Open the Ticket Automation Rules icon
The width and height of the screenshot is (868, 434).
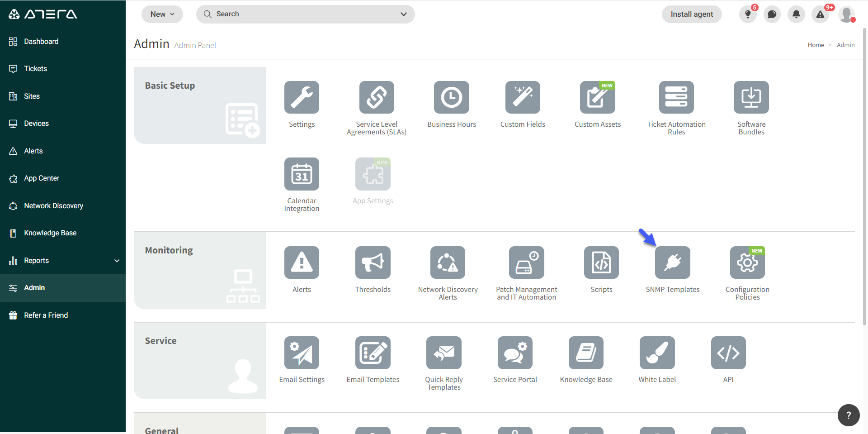coord(676,97)
